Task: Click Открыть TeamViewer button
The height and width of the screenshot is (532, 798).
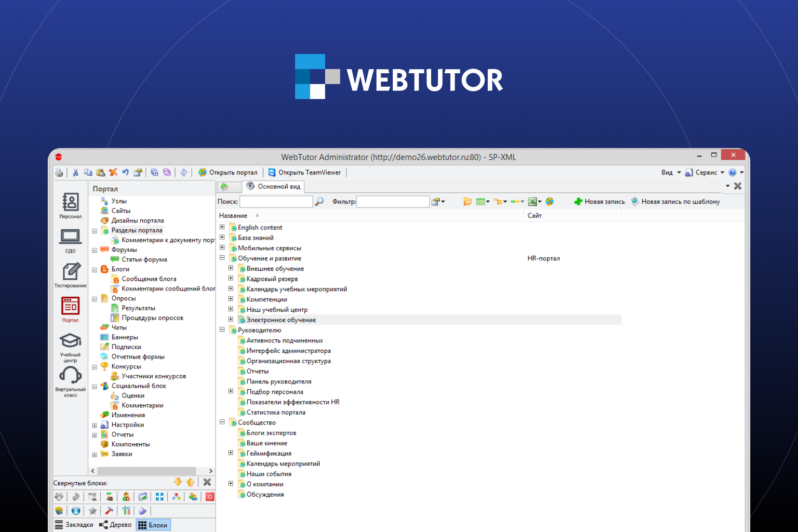Action: click(304, 172)
